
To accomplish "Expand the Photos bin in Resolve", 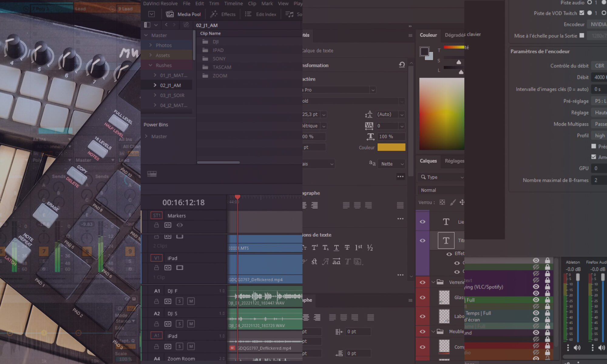I will point(151,45).
